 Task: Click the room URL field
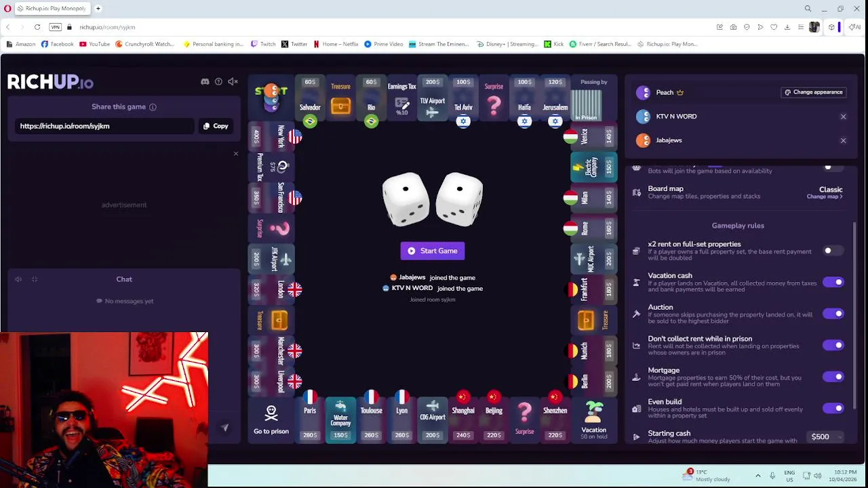(104, 126)
